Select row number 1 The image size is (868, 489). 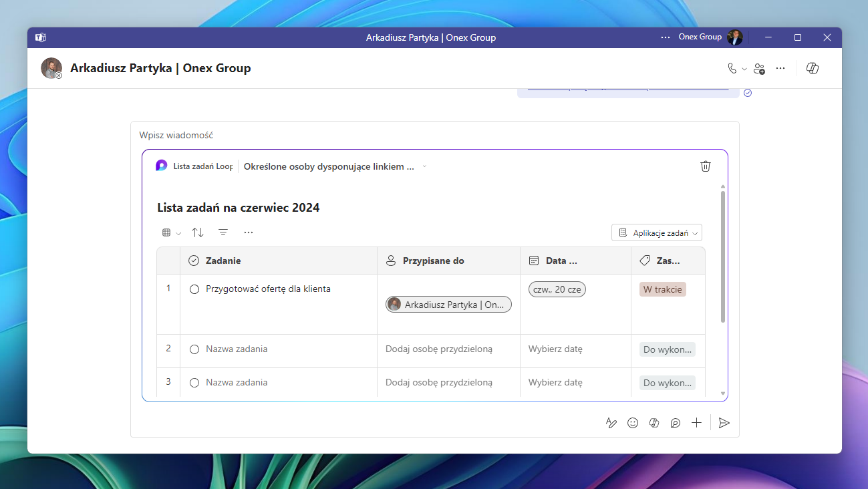point(168,289)
